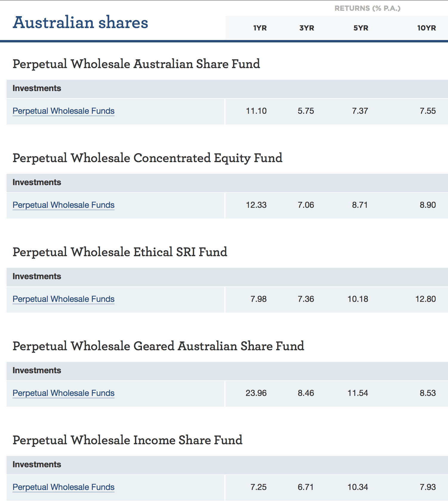Click the Perpetual Wholesale Income Share Fund heading
Viewport: 448px width, 501px height.
[127, 440]
